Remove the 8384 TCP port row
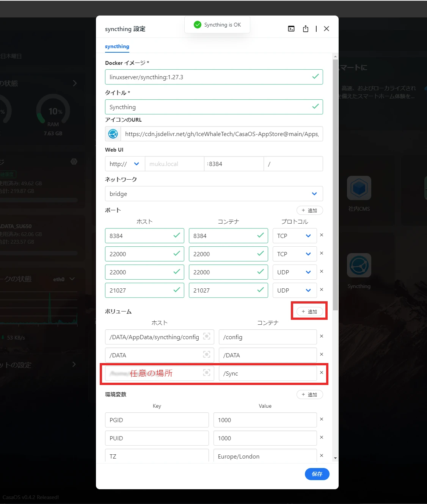The image size is (427, 504). pos(322,235)
